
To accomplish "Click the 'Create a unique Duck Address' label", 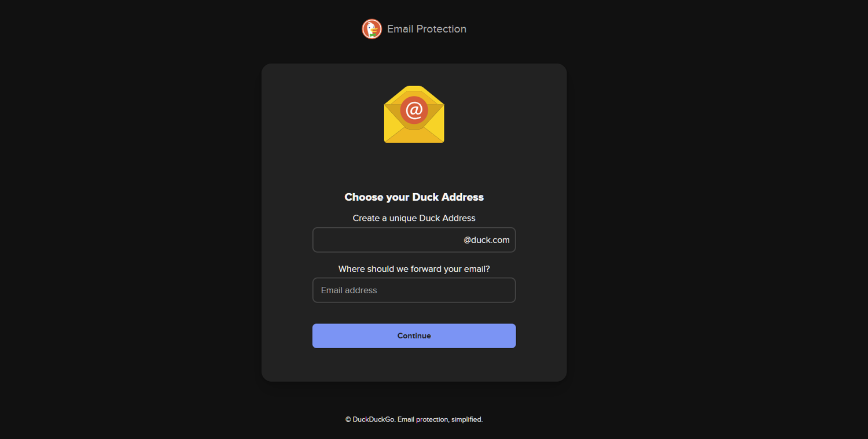I will (414, 218).
